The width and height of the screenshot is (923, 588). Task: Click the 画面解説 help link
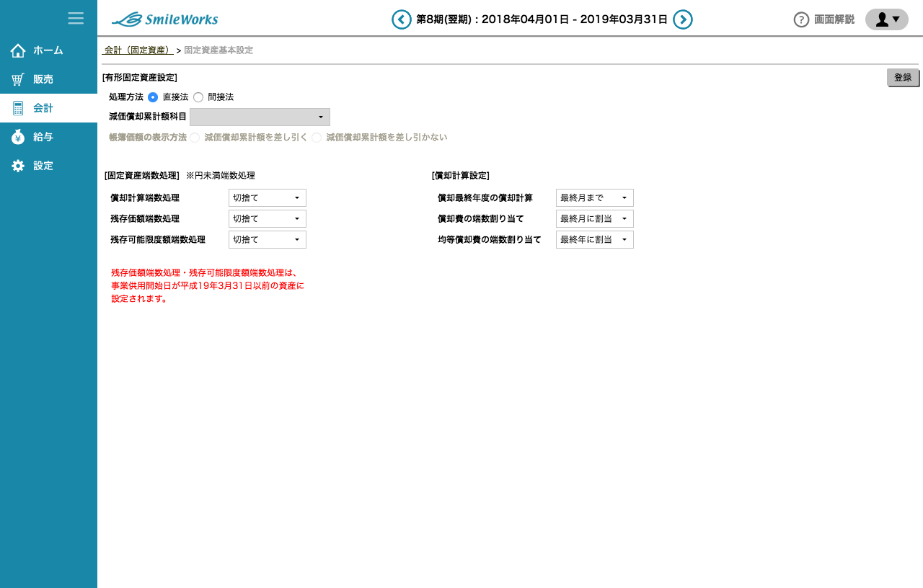(834, 19)
